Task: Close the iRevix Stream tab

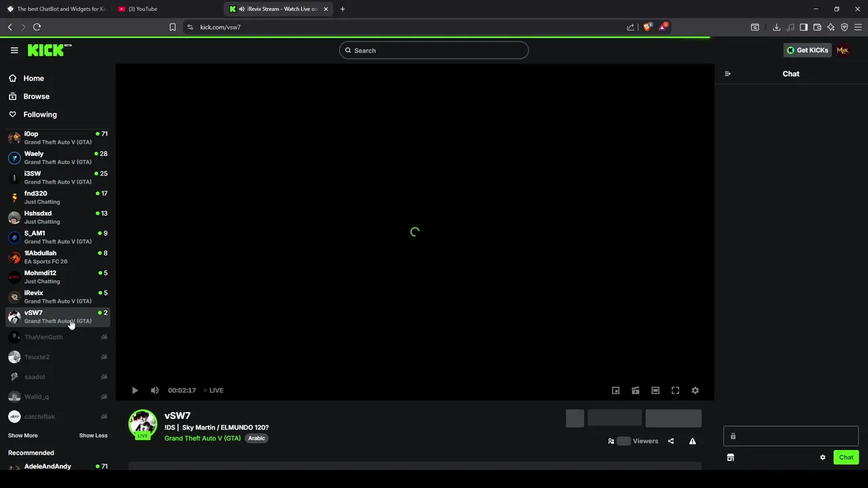Action: (x=326, y=9)
